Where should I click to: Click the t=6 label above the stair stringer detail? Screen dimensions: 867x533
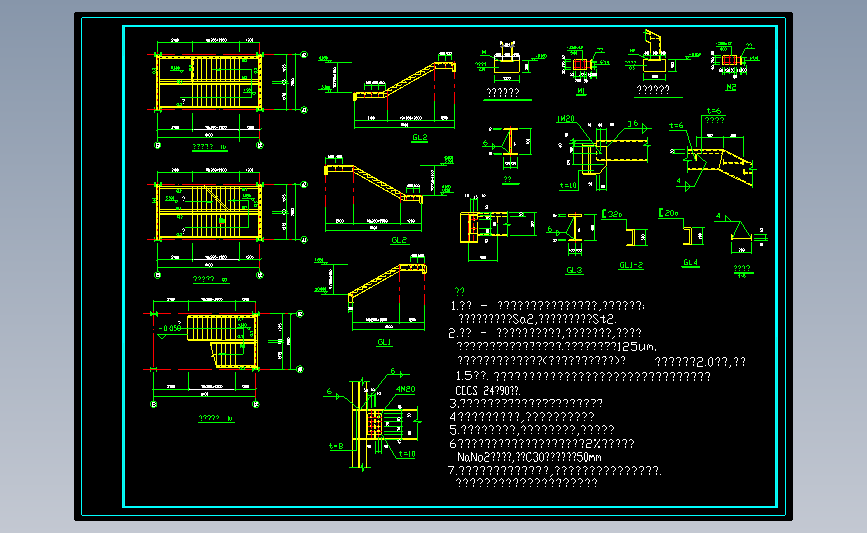(714, 111)
